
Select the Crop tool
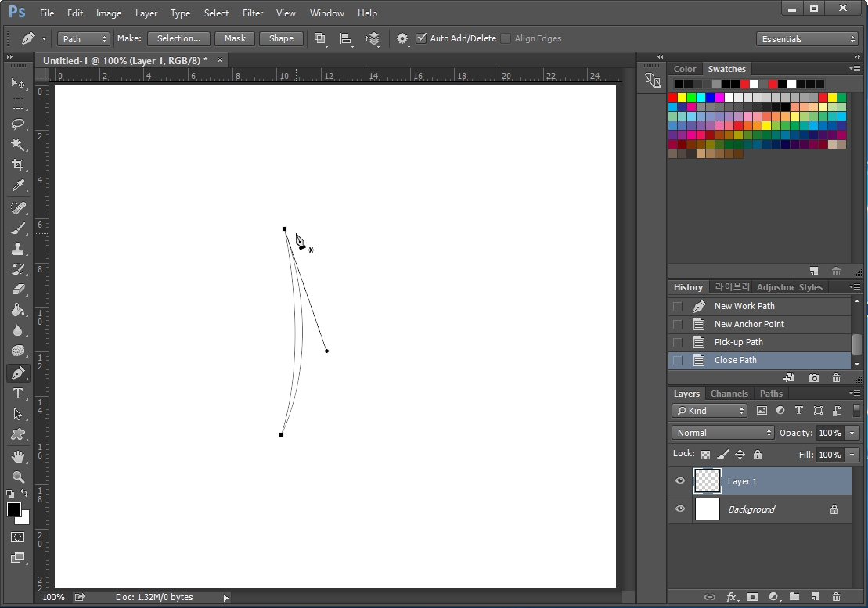tap(18, 165)
